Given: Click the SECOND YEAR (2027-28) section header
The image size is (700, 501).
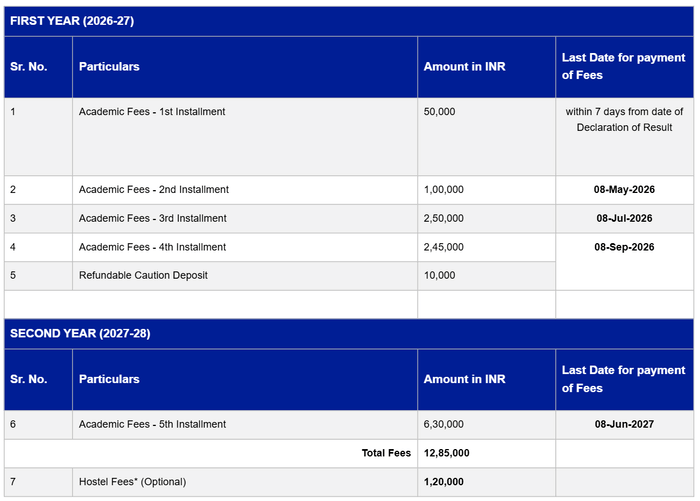Looking at the screenshot, I should pos(80,333).
